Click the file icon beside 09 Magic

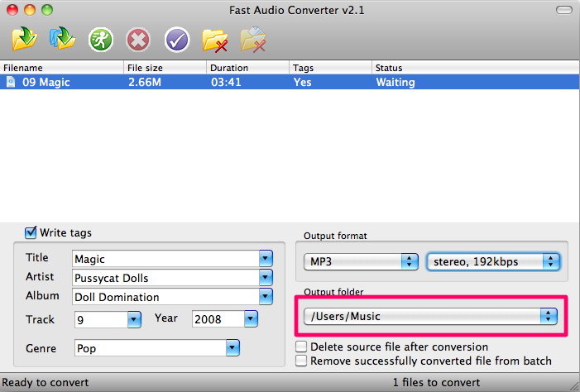click(11, 82)
